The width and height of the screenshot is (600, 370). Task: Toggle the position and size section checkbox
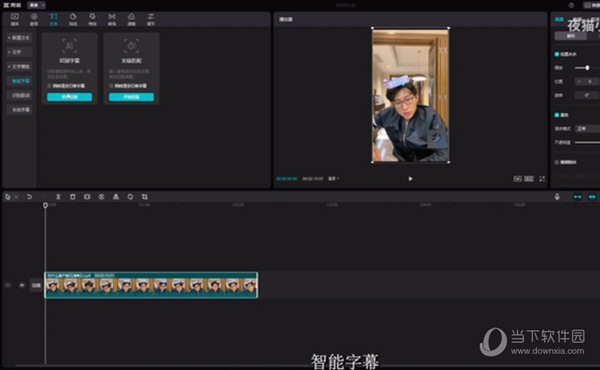(x=557, y=54)
